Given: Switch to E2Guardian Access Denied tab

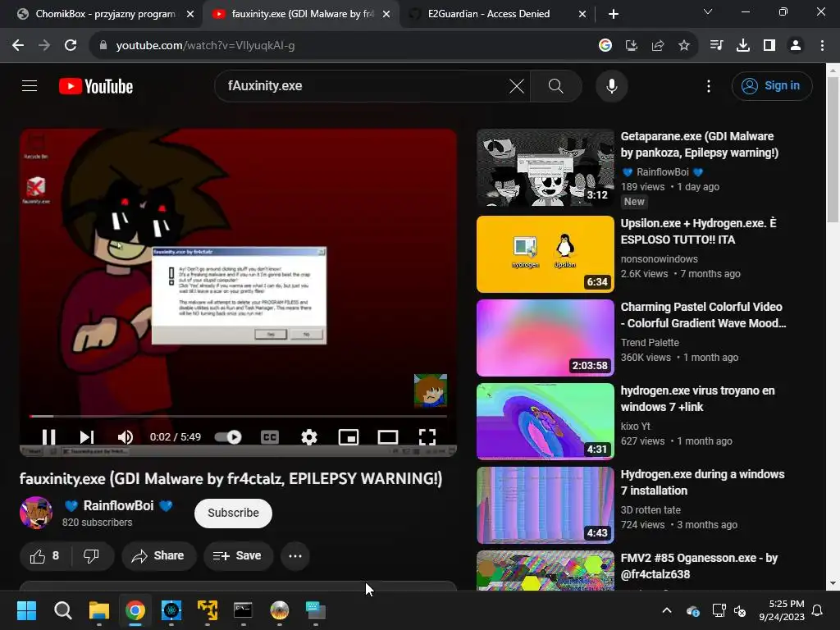Looking at the screenshot, I should point(489,14).
